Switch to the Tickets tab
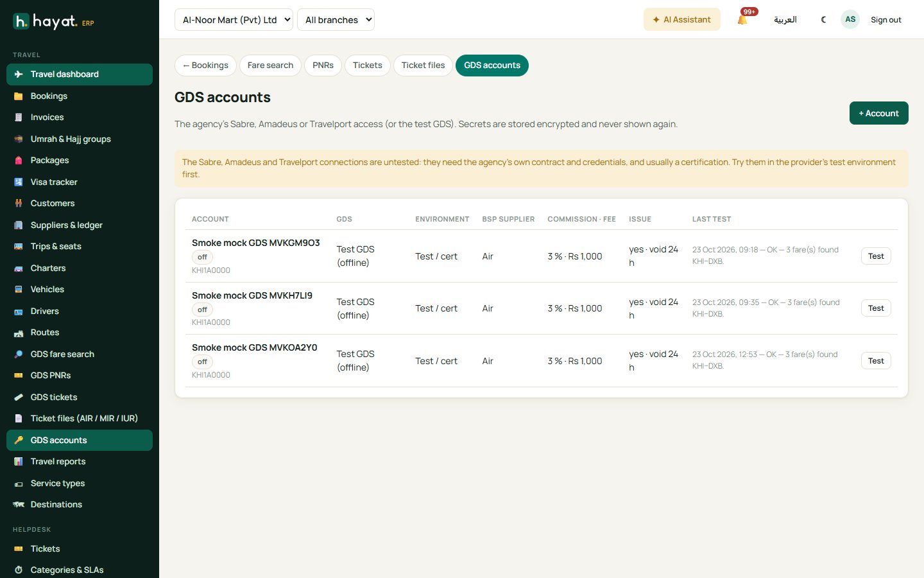The image size is (924, 578). click(x=367, y=66)
